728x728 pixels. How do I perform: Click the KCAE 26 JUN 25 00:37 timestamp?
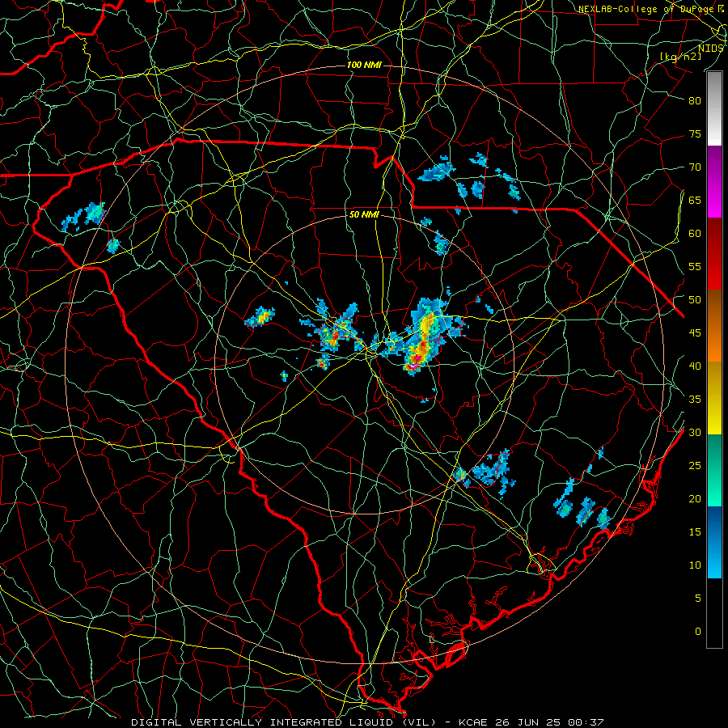click(531, 722)
